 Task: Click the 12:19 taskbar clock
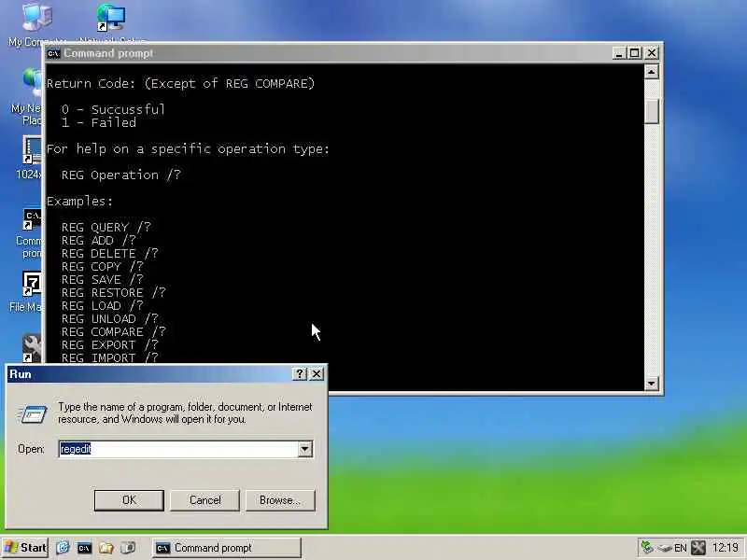(726, 548)
